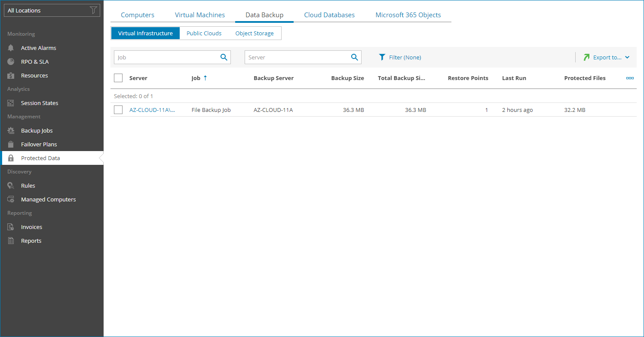Open the column chooser three-squares menu

click(630, 78)
